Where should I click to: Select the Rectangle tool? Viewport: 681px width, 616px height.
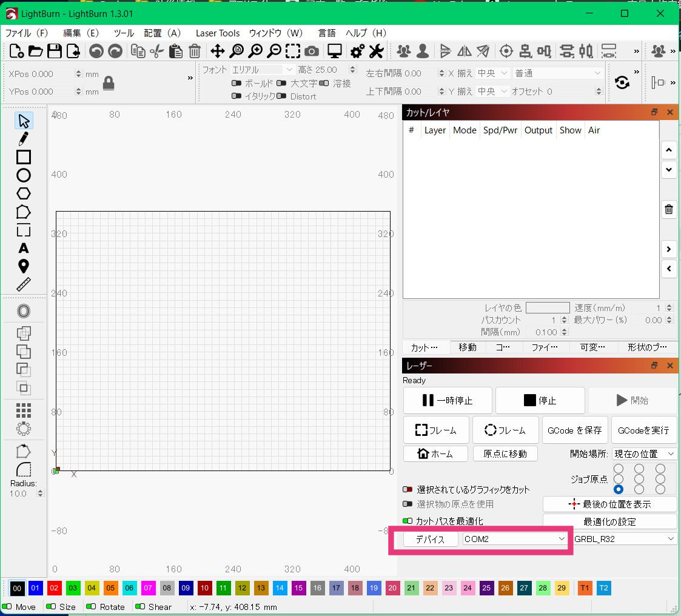(24, 157)
